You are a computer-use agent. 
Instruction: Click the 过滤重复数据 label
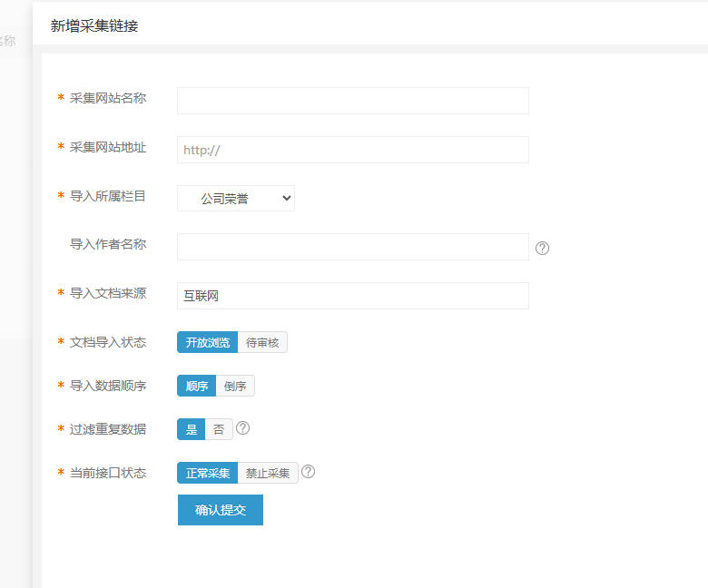108,429
